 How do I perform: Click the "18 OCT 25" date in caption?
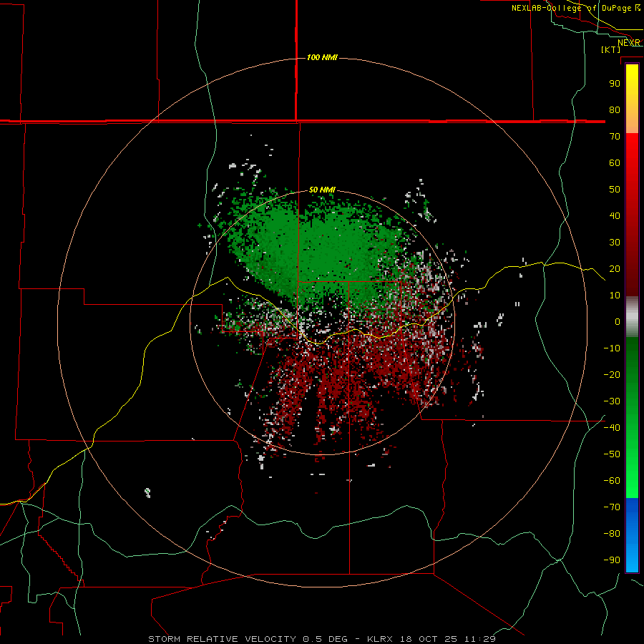click(427, 639)
